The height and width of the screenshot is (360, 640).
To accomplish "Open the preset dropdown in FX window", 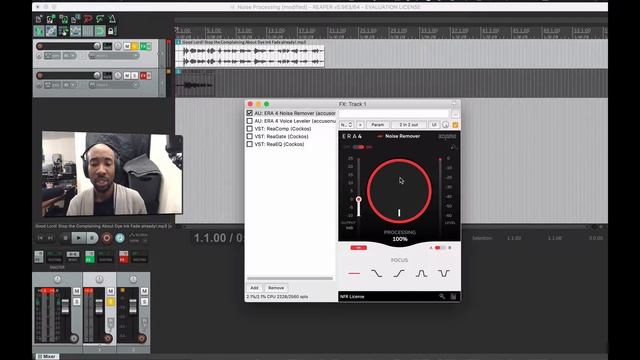I will click(x=346, y=124).
